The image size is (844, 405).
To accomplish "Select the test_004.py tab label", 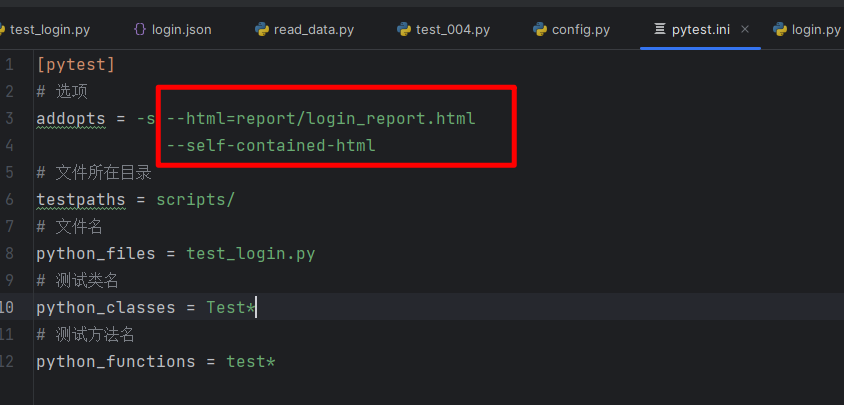I will (453, 29).
